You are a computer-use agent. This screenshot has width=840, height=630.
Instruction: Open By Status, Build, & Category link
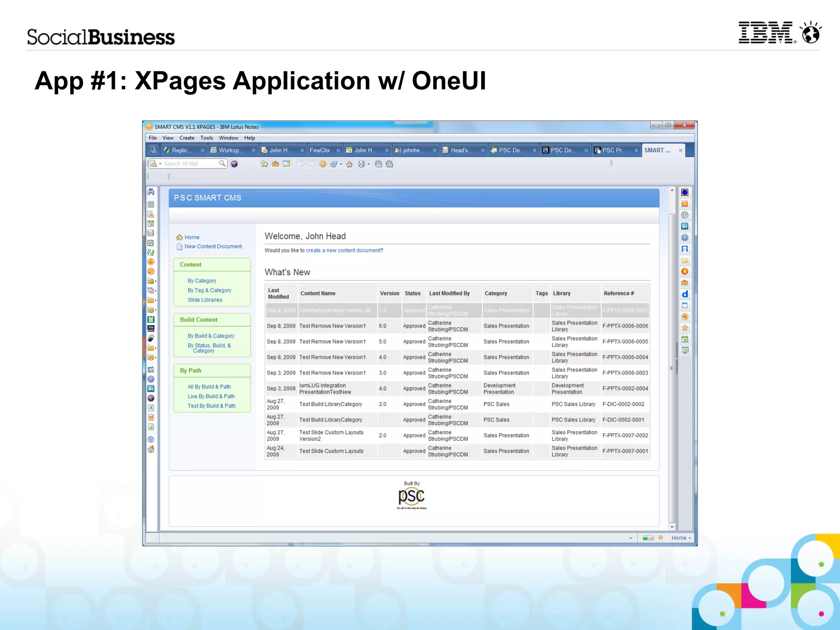[x=209, y=348]
